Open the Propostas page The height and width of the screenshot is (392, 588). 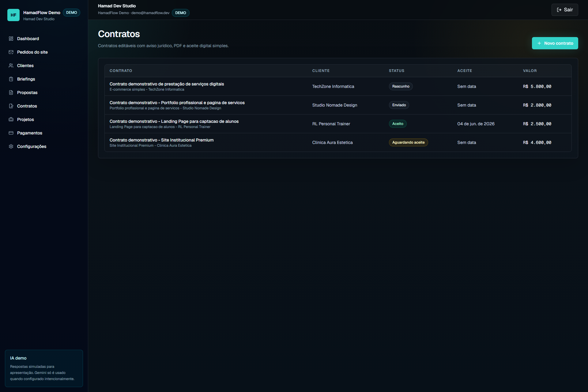[x=44, y=92]
